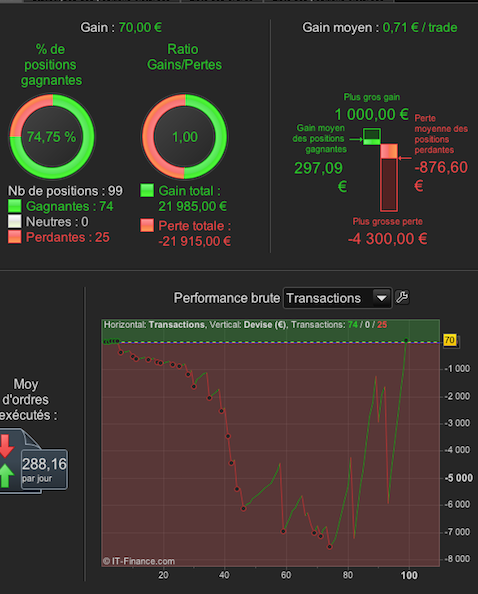Image resolution: width=478 pixels, height=594 pixels.
Task: Click the -5 000 axis label
Action: click(x=459, y=478)
